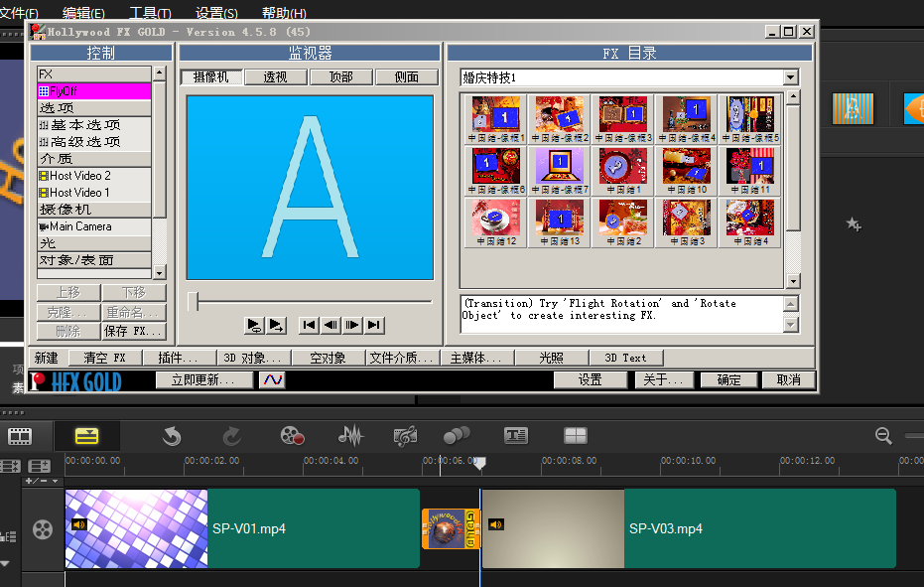Click play-to-end button in monitor
Image resolution: width=924 pixels, height=587 pixels.
[276, 325]
